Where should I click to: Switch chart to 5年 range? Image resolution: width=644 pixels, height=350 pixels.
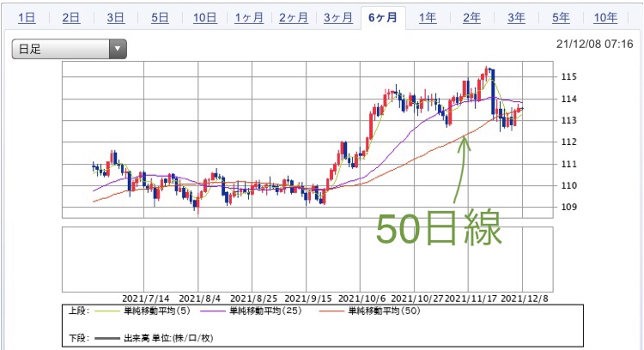click(561, 18)
